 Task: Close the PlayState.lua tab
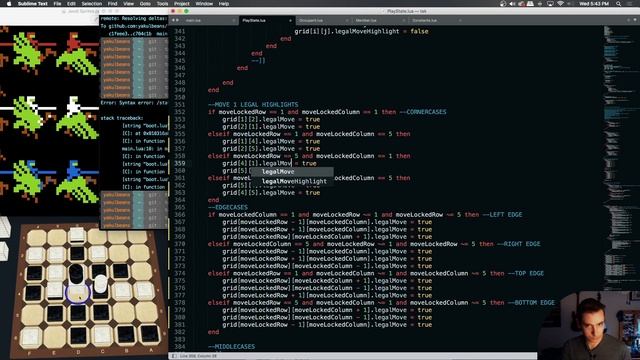[x=290, y=20]
